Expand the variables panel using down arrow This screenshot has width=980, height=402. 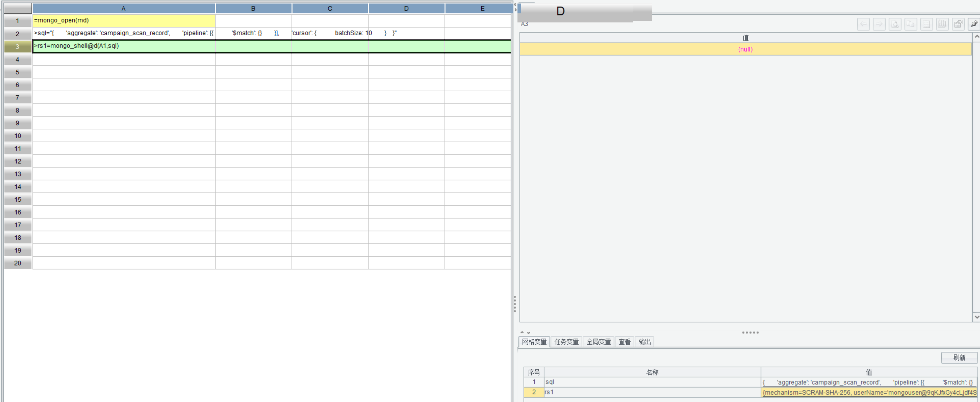529,332
